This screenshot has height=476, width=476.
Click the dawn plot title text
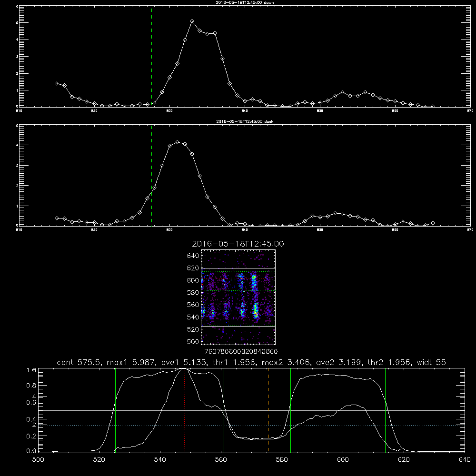click(x=245, y=2)
